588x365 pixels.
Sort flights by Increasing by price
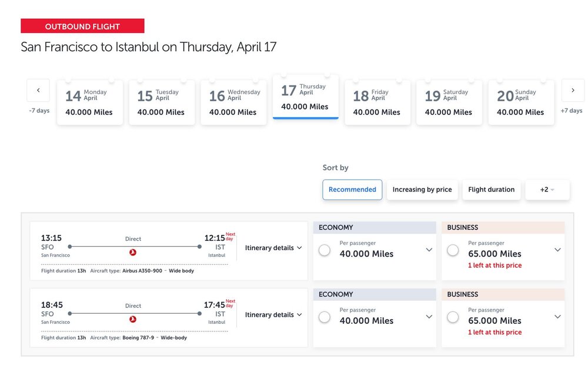click(422, 190)
